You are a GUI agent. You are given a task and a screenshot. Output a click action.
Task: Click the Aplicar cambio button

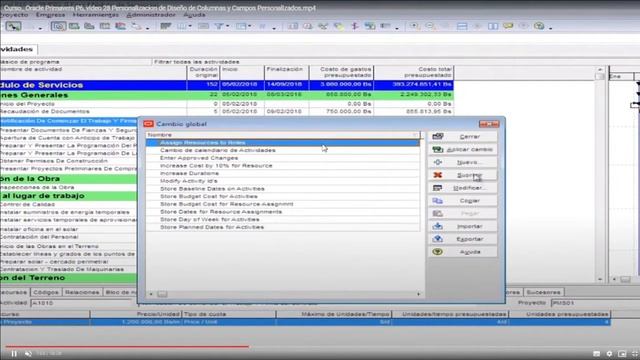click(462, 149)
